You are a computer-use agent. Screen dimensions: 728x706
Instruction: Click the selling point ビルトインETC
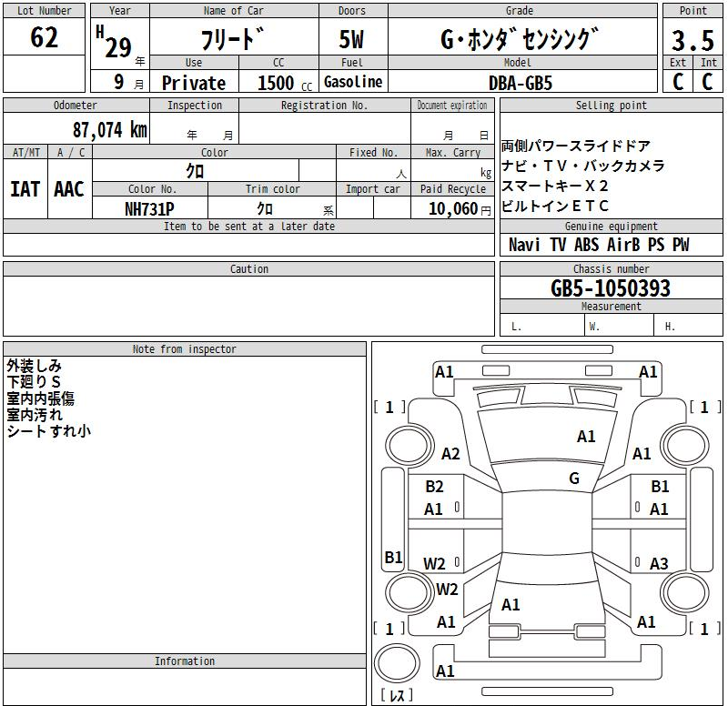coord(555,206)
